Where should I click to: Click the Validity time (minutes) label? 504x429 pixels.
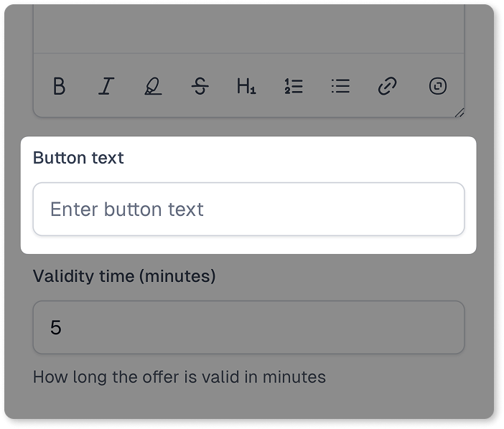tap(124, 276)
